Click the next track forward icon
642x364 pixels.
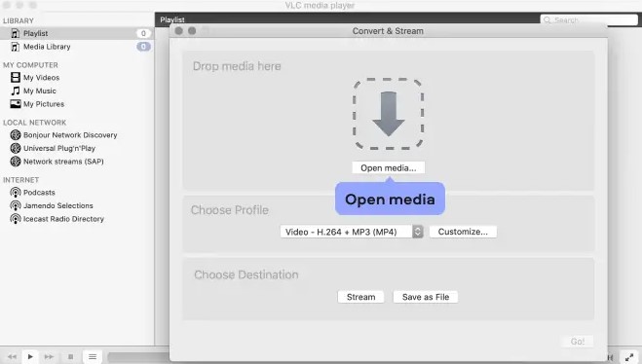pyautogui.click(x=49, y=356)
